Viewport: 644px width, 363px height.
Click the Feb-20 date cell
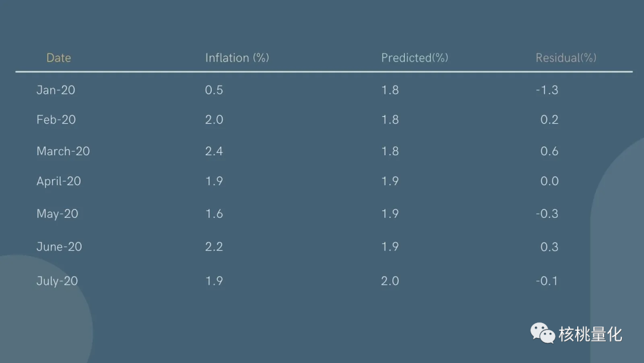coord(56,119)
